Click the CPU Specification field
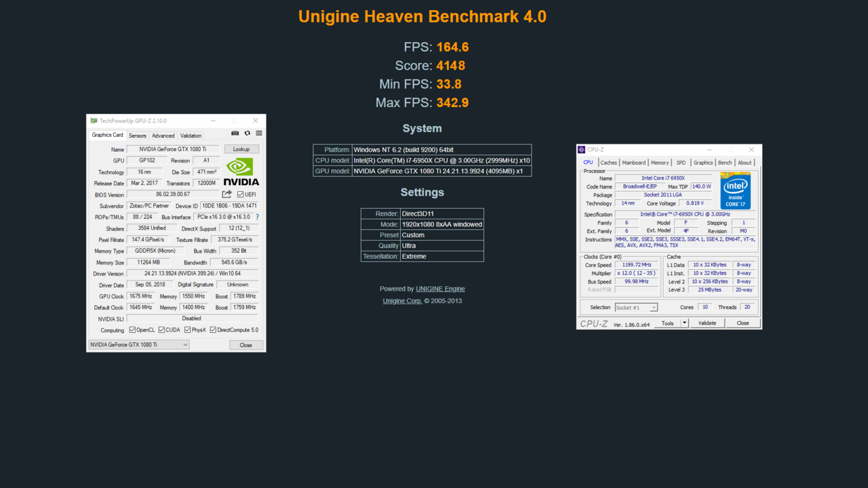Screen dimensions: 868x488 click(685, 214)
